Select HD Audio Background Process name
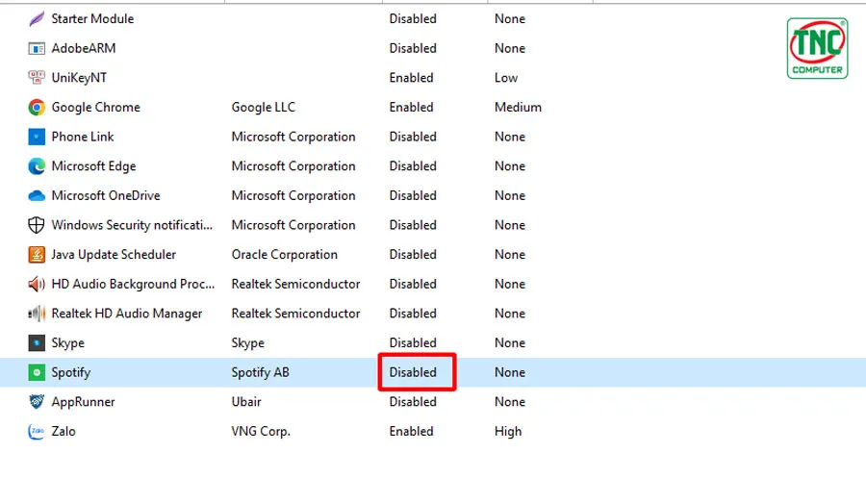 133,284
